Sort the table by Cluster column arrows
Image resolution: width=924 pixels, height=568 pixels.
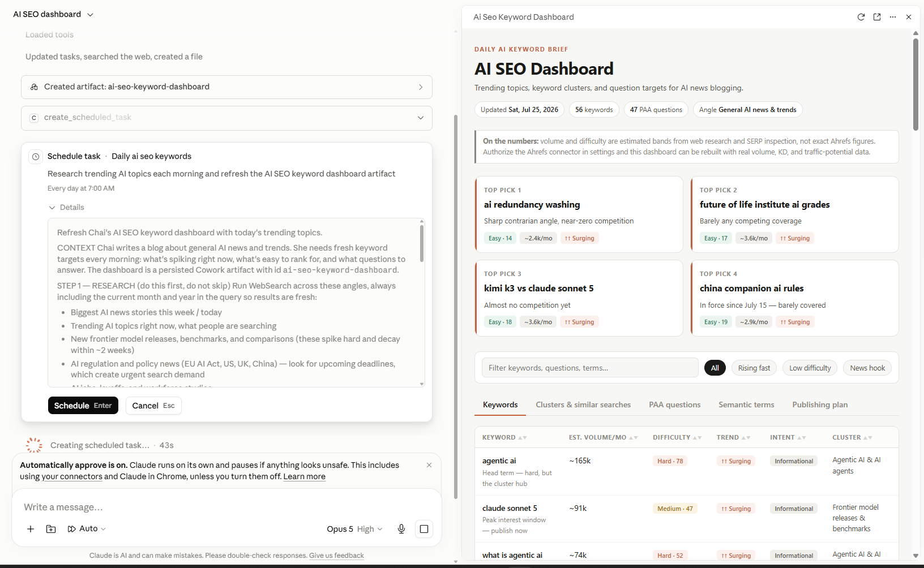click(867, 438)
